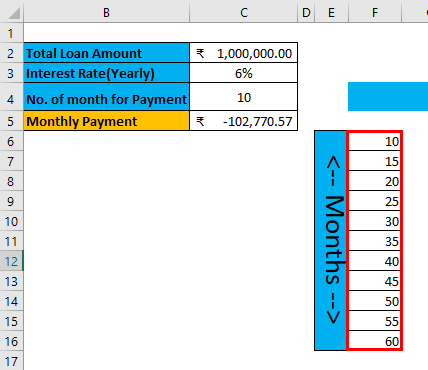428x370 pixels.
Task: Select column E header
Action: pos(331,13)
